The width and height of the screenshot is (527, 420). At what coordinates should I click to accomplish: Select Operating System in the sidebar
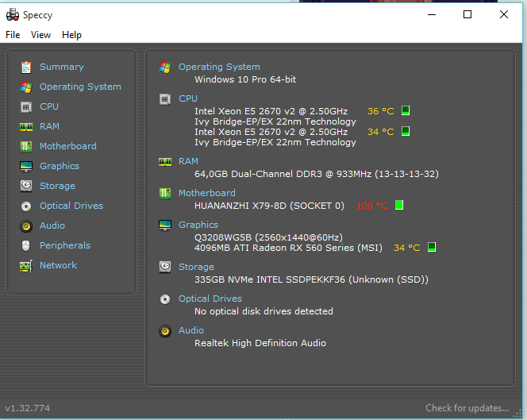(80, 87)
